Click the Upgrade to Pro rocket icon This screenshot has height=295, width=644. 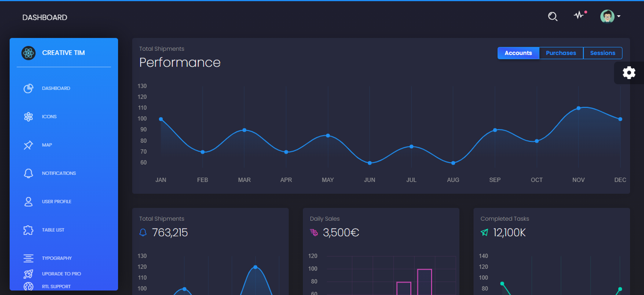[28, 274]
